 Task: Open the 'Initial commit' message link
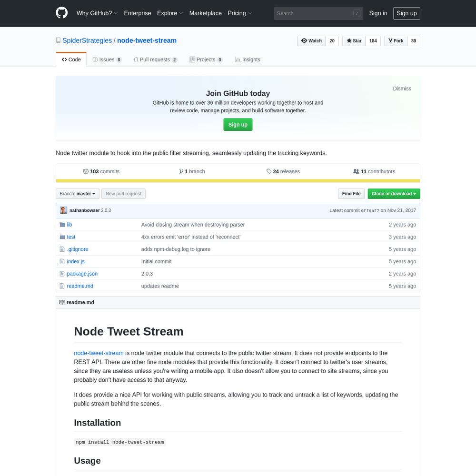pyautogui.click(x=156, y=261)
